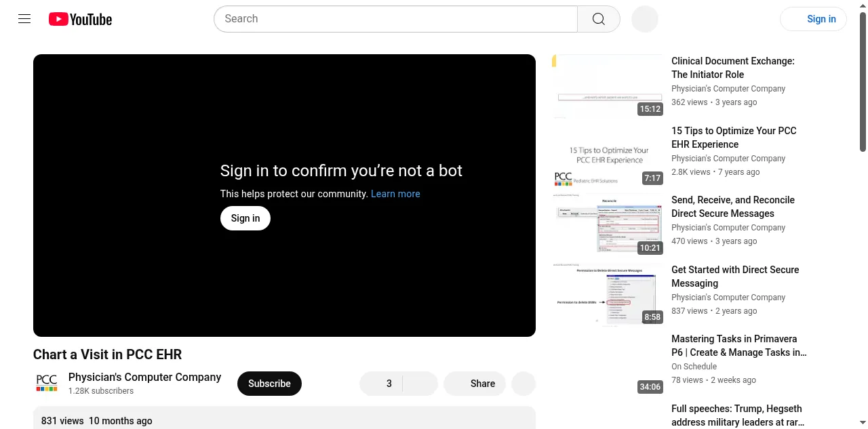Screen dimensions: 868x429
Task: Like the video showing count 3
Action: pos(381,384)
